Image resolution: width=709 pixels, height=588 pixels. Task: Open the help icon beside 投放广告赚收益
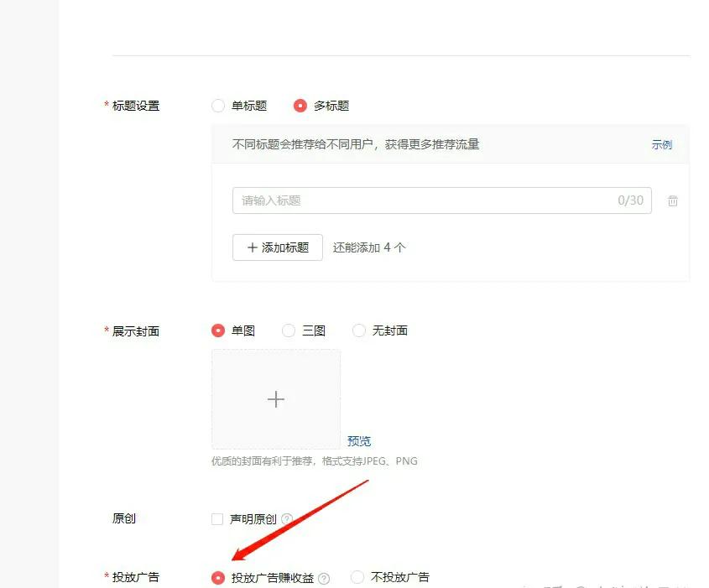326,577
